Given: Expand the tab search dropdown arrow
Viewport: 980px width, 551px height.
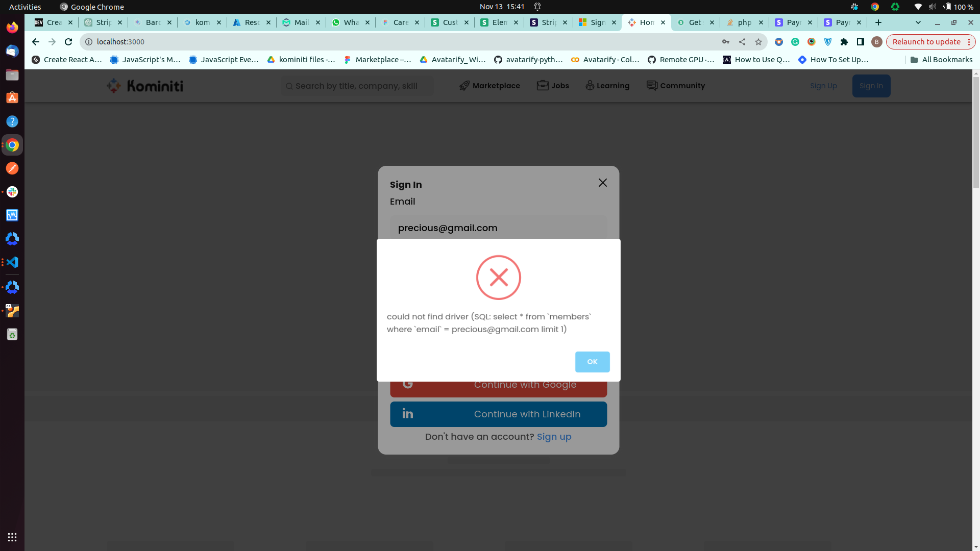Looking at the screenshot, I should point(918,22).
